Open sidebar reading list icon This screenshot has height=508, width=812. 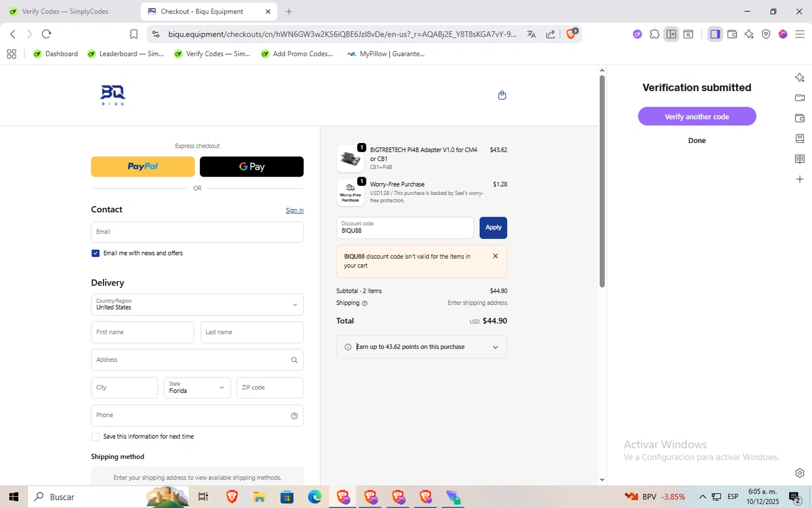800,159
